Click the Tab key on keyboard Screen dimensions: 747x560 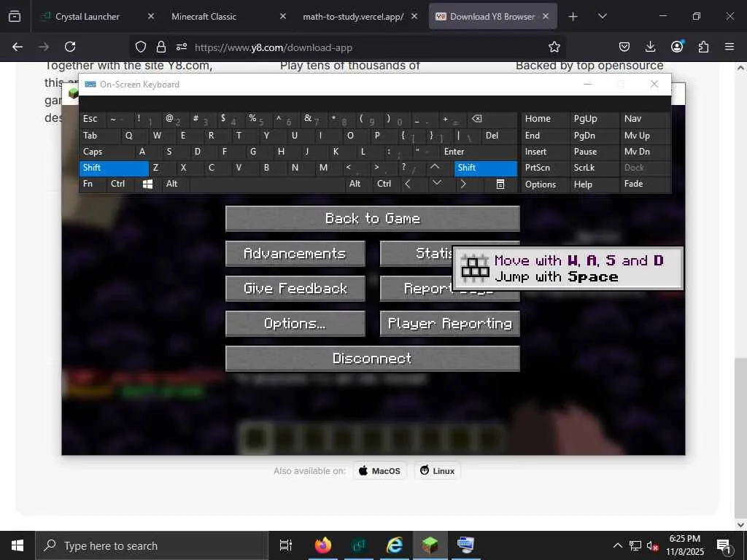[x=99, y=136]
